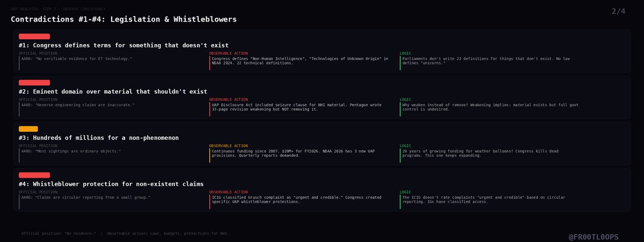644x242 pixels.
Task: Click heading "#4: Whistleblower protection for non-existent claims"
Action: (111, 184)
